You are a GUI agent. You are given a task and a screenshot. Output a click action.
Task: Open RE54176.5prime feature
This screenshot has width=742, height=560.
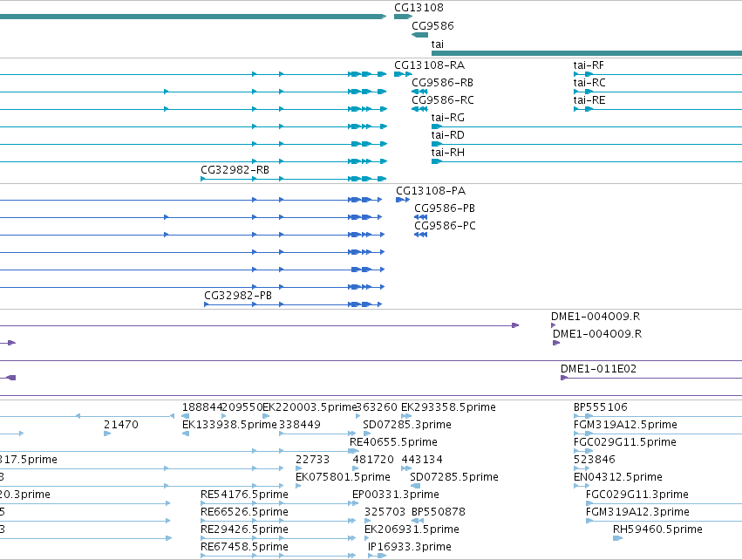(244, 495)
